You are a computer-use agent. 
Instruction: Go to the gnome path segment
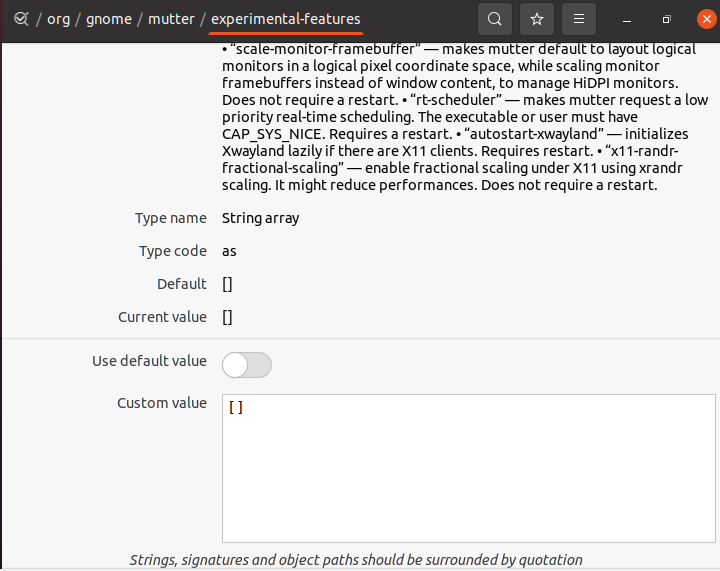pyautogui.click(x=109, y=19)
